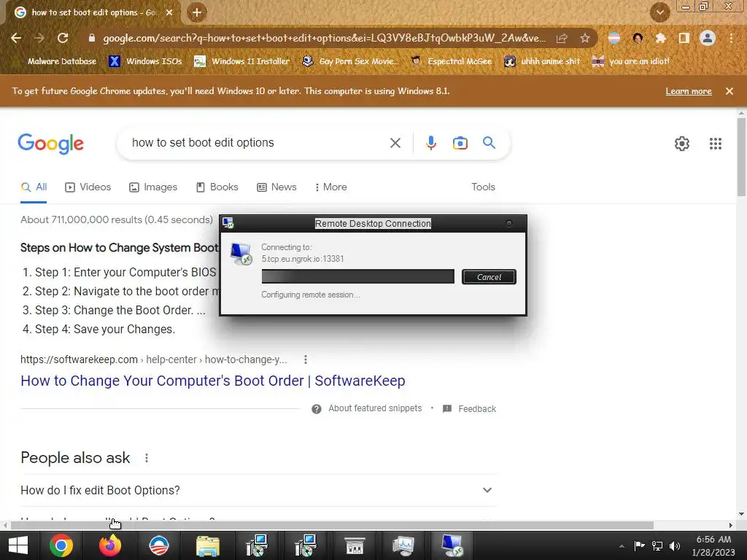The width and height of the screenshot is (747, 560).
Task: Expand 'How do I fix edit Boot Options?'
Action: pos(258,491)
